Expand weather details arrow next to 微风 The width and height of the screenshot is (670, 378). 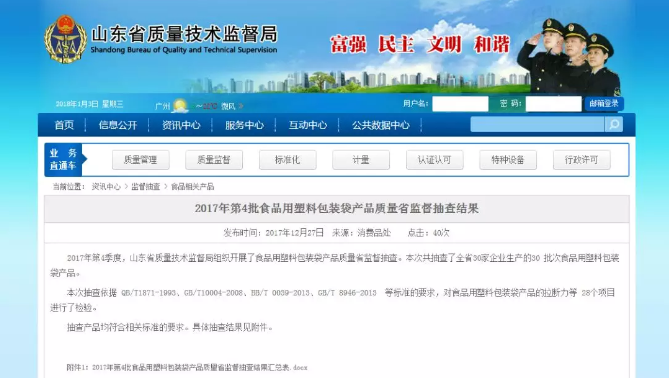(x=241, y=106)
